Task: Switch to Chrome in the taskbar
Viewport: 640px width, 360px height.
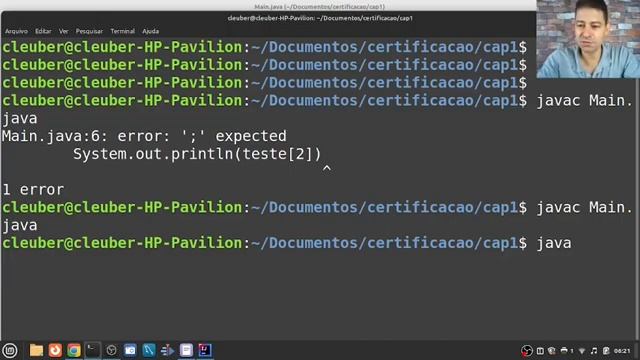Action: click(74, 350)
